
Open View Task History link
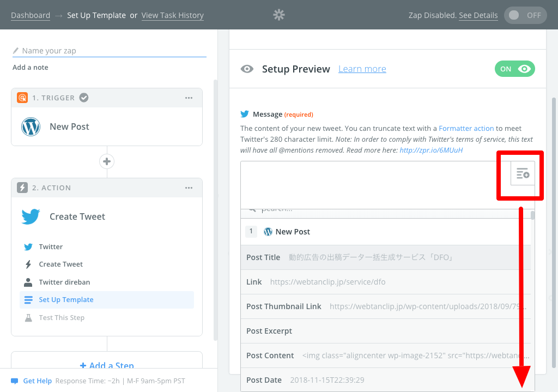coord(173,15)
